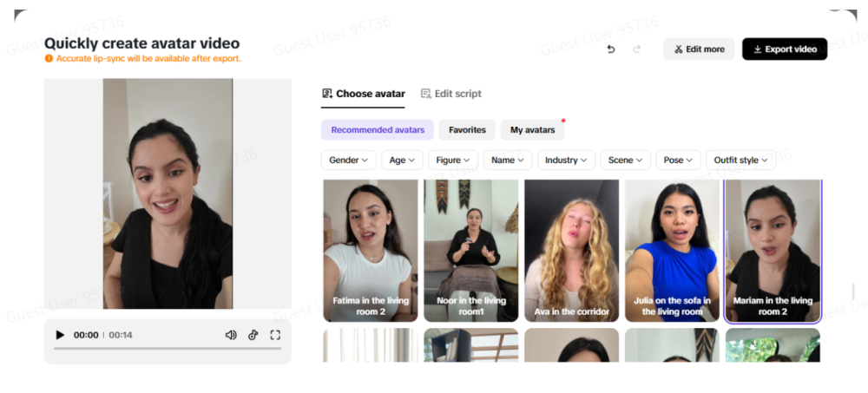This screenshot has width=868, height=393.
Task: Choose Fatima in the living room 2 avatar
Action: coord(371,251)
